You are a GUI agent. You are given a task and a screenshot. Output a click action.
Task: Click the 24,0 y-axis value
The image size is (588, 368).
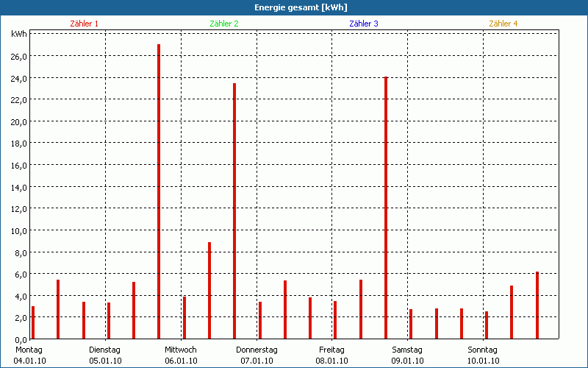pos(19,79)
